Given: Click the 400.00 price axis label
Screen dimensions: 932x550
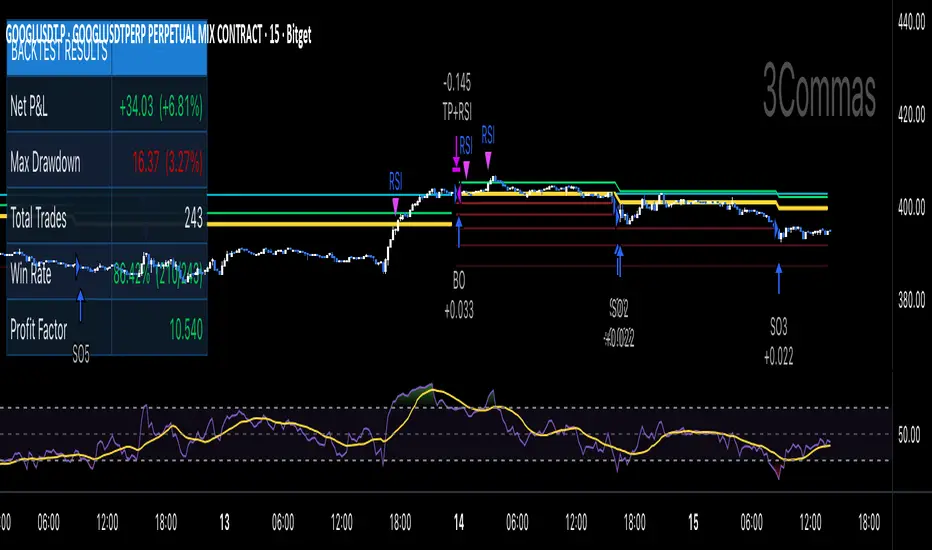Looking at the screenshot, I should tap(911, 208).
